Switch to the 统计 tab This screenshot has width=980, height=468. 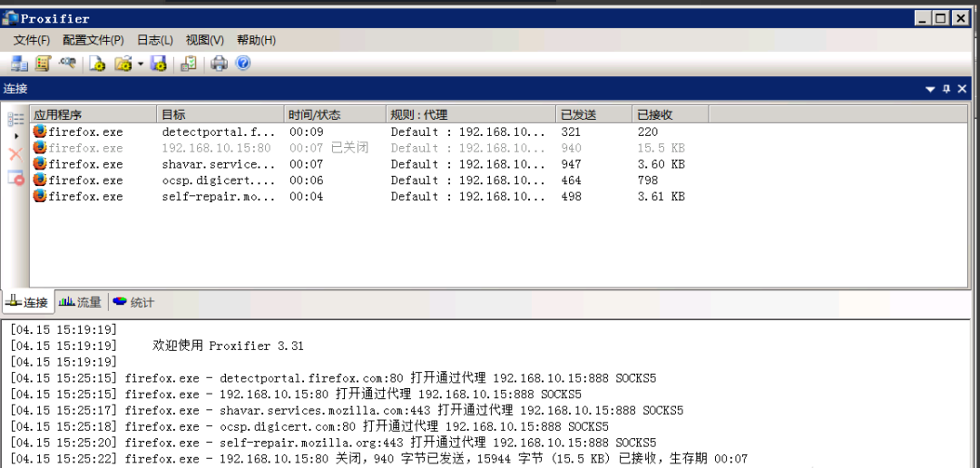coord(133,302)
